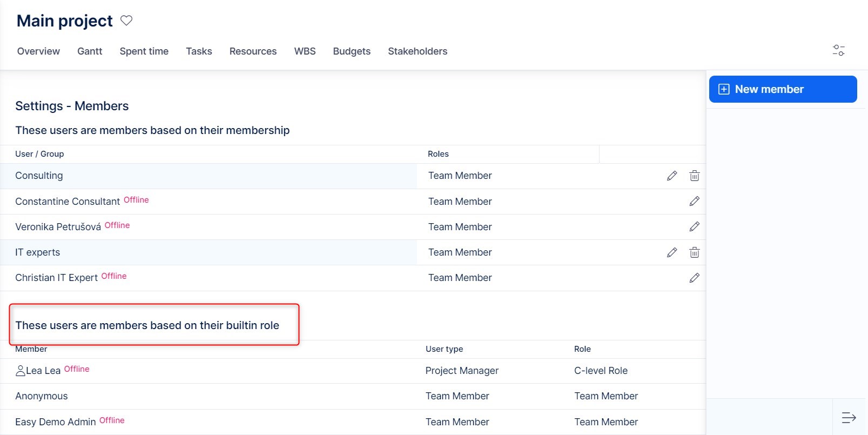The width and height of the screenshot is (868, 435).
Task: Click the New member button
Action: point(783,89)
